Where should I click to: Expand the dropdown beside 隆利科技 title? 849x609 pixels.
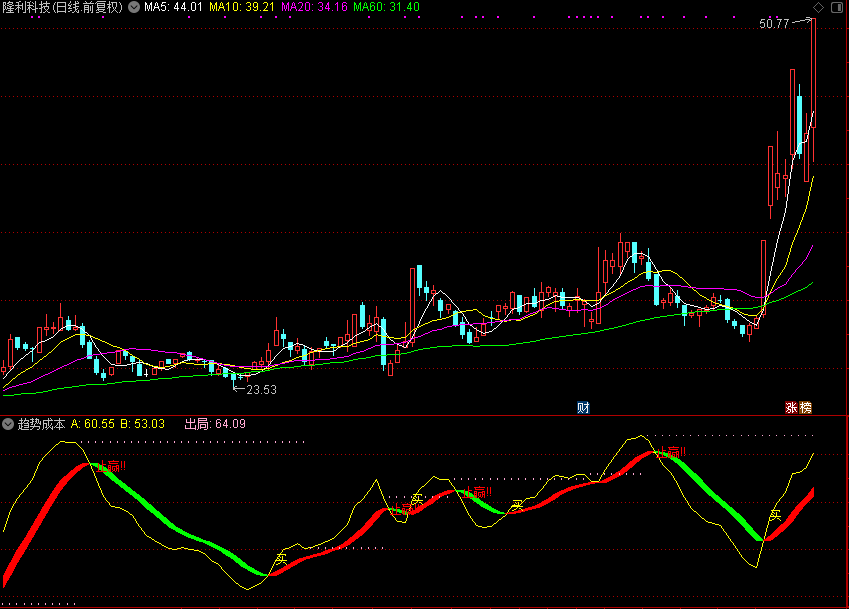pos(134,8)
